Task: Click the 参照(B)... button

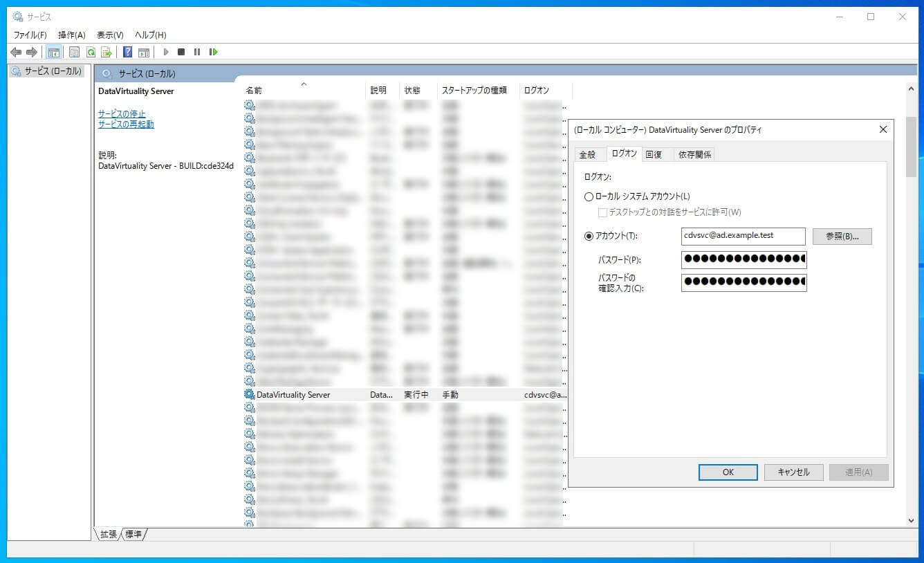Action: click(x=842, y=236)
